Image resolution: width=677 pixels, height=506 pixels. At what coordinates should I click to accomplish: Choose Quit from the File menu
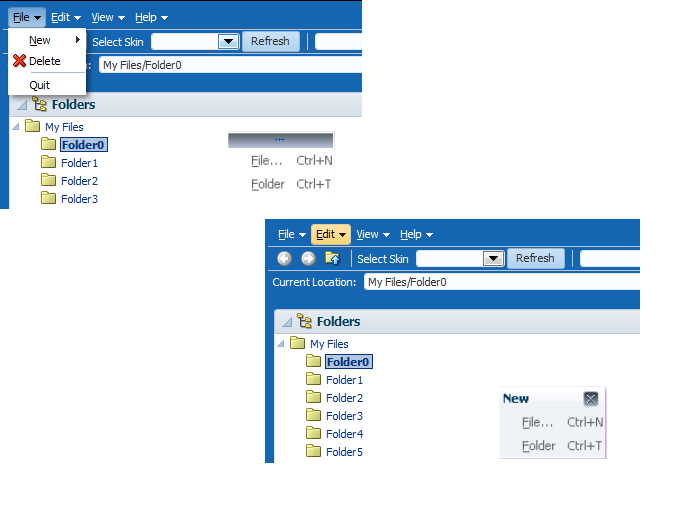tap(47, 85)
